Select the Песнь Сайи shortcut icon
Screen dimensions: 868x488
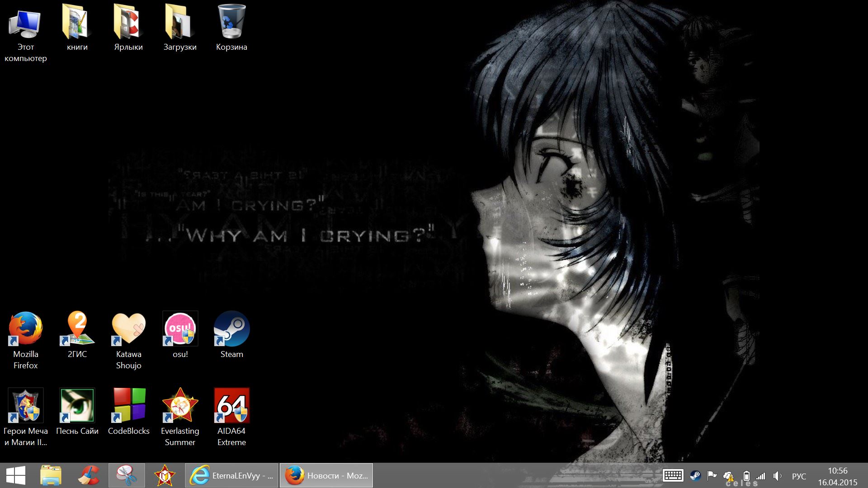77,405
